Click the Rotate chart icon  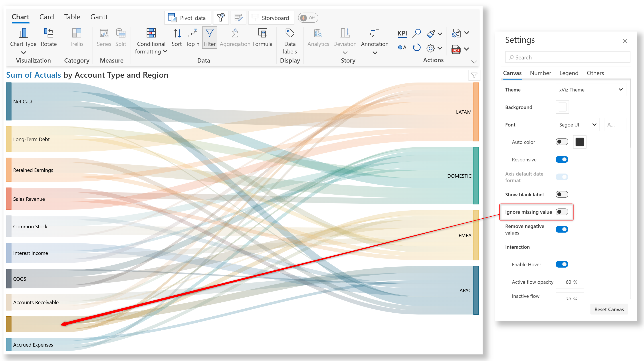pyautogui.click(x=48, y=33)
